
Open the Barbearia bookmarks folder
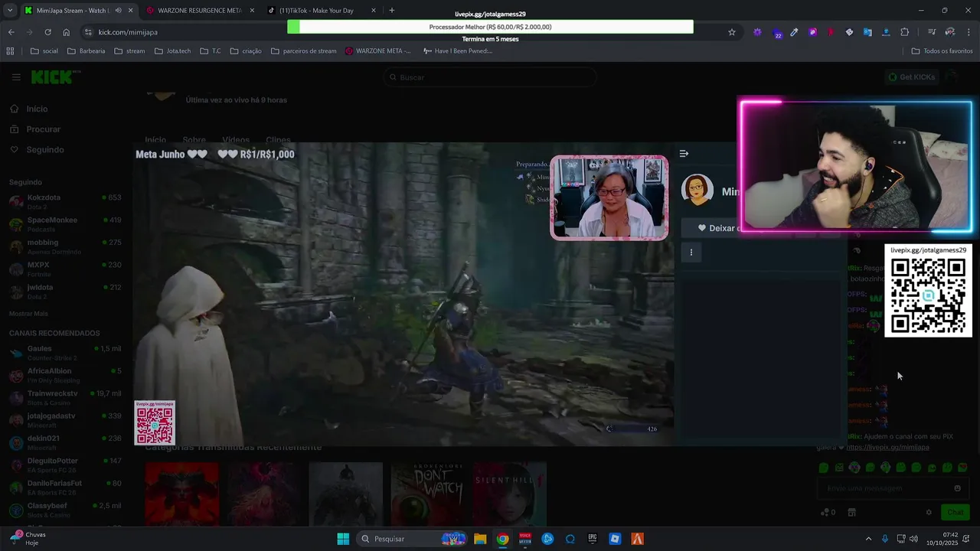[87, 51]
